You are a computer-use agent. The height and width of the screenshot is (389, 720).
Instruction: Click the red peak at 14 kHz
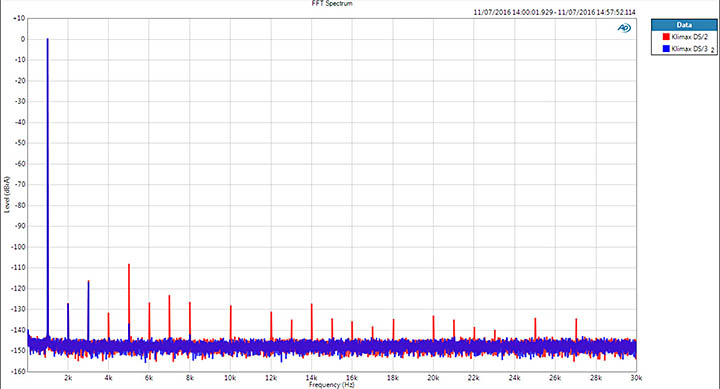click(x=311, y=321)
